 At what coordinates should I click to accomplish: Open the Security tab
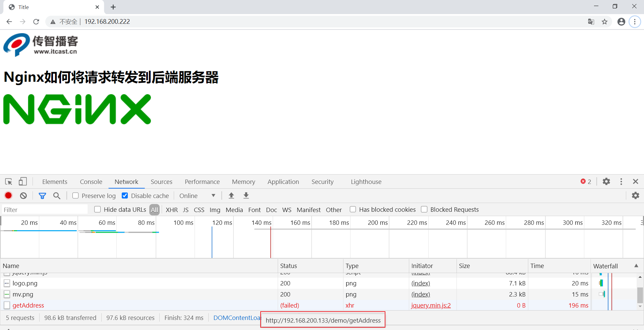(x=322, y=182)
